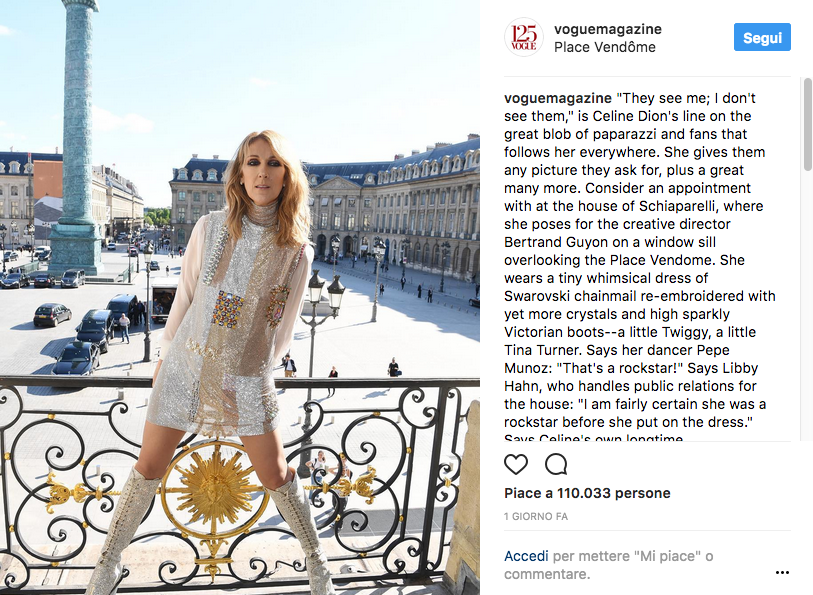Image resolution: width=813 pixels, height=595 pixels.
Task: Open the Vogue 125 profile avatar
Action: 524,37
